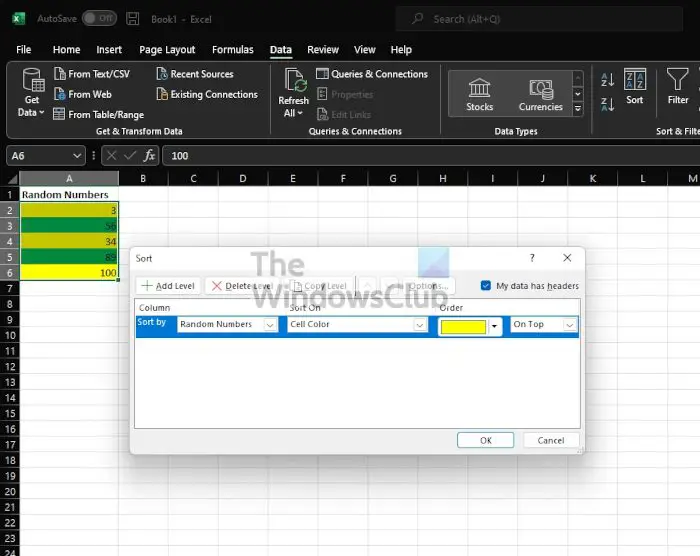Click Copy Level button

coord(320,286)
